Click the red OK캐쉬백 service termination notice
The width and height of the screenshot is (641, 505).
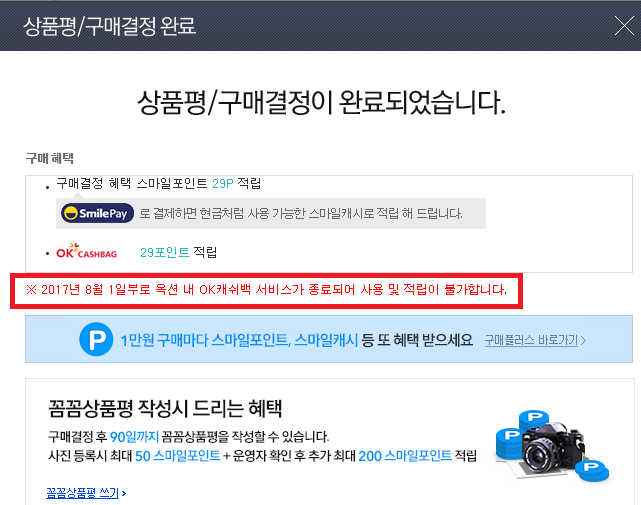[x=266, y=290]
